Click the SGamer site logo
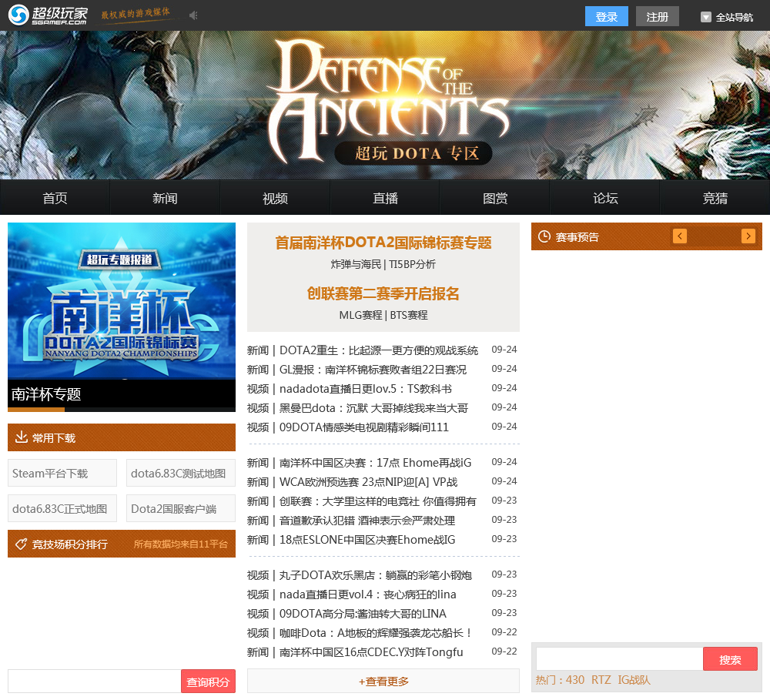 click(x=48, y=15)
